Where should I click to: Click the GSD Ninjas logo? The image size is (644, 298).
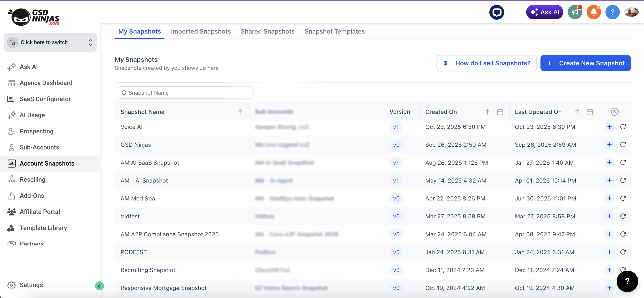tap(34, 17)
